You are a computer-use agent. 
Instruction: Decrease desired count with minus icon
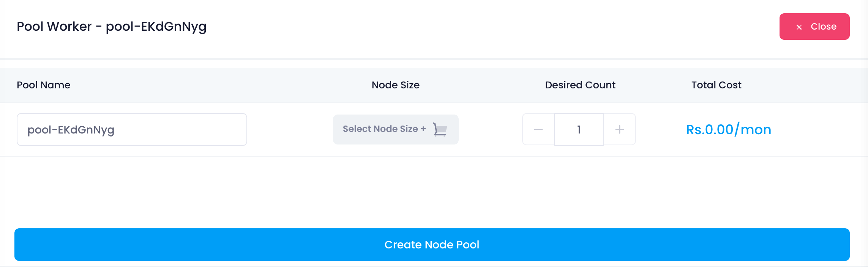(538, 129)
